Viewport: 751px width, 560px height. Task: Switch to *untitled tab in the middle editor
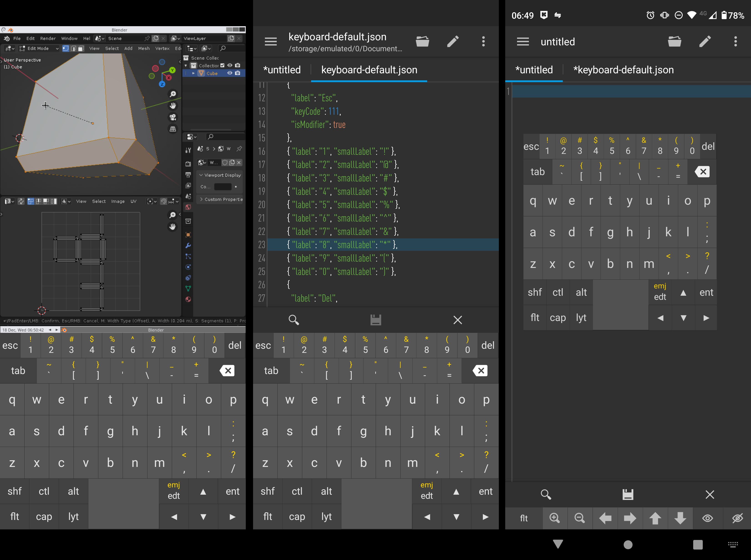(x=282, y=70)
